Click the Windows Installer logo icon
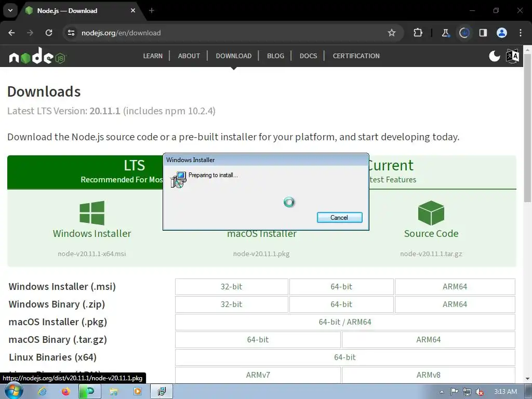Image resolution: width=532 pixels, height=399 pixels. pos(92,213)
